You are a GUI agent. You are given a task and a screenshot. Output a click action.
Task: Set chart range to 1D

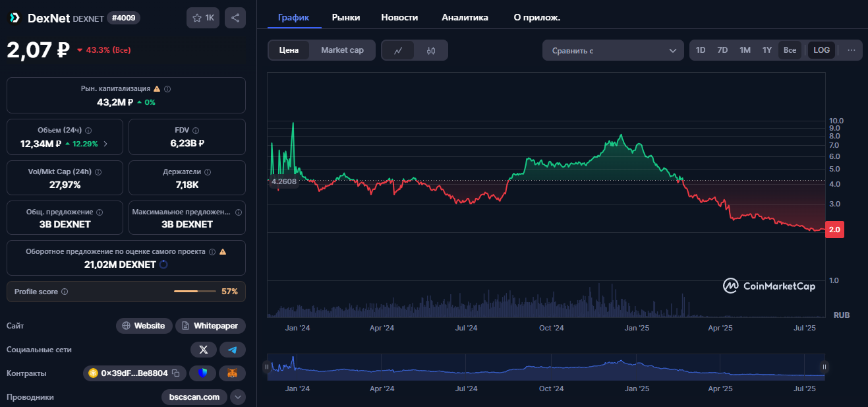701,50
